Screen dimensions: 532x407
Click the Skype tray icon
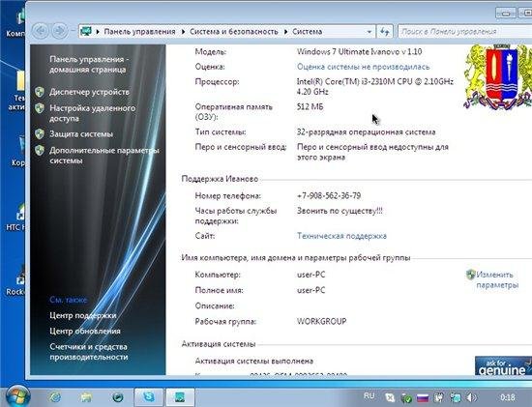click(390, 397)
